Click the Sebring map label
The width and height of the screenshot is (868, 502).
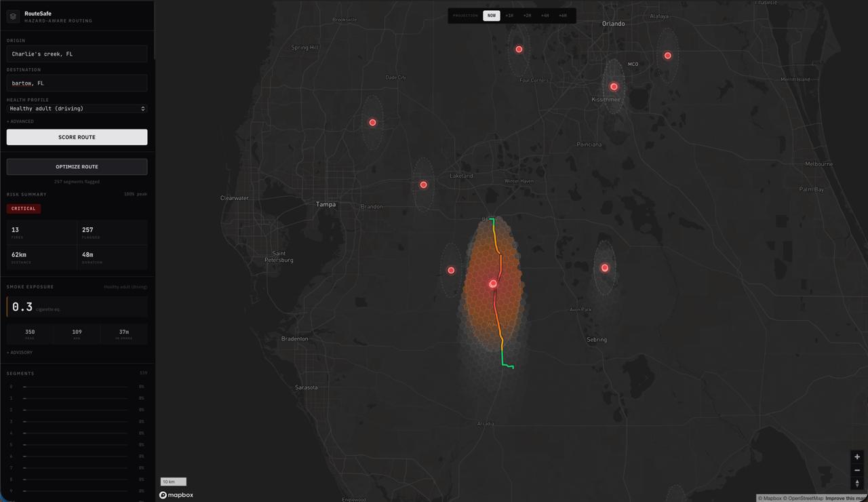pos(597,339)
